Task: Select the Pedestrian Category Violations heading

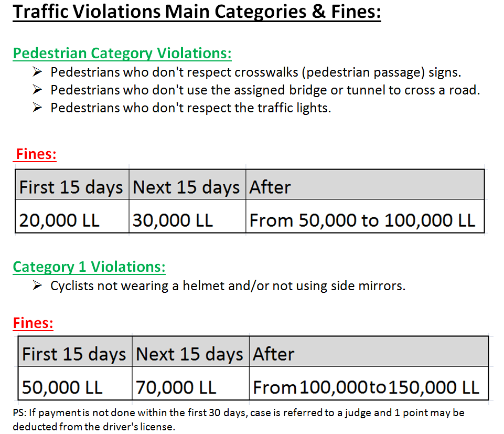Action: [122, 54]
